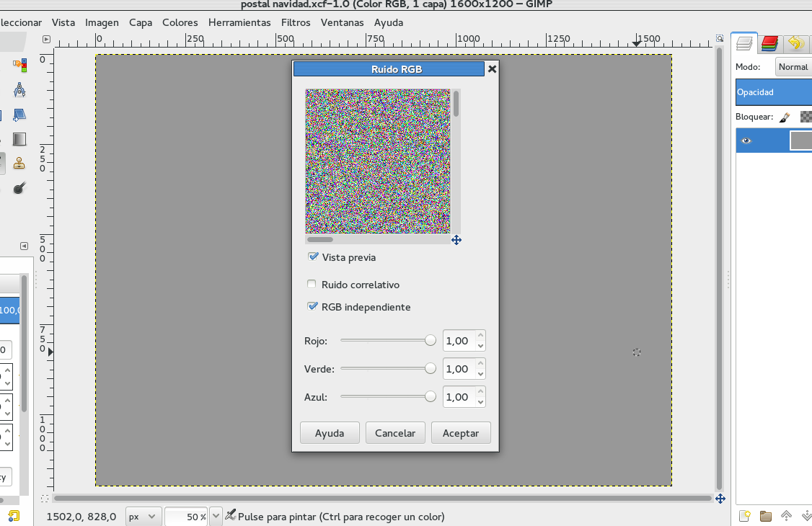Open the px unit dropdown in the statusbar
This screenshot has width=812, height=526.
pos(143,516)
